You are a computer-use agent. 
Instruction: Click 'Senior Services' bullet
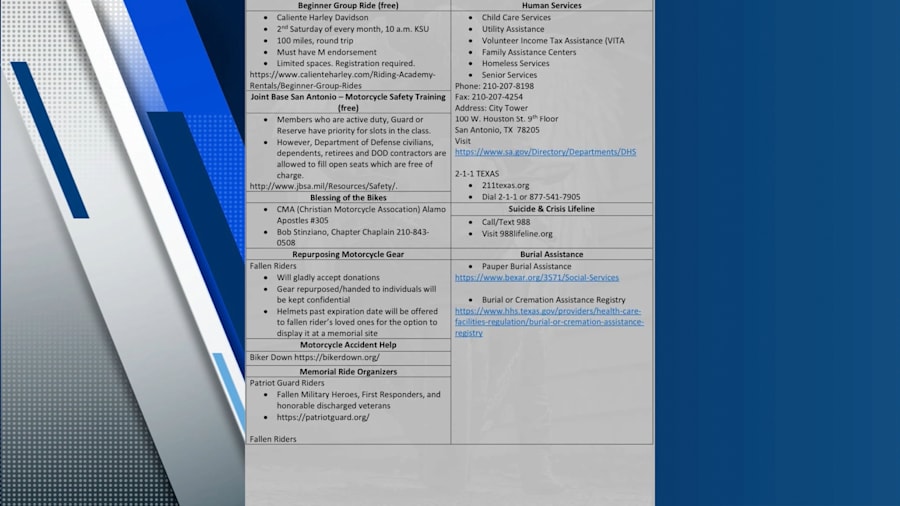(x=509, y=75)
